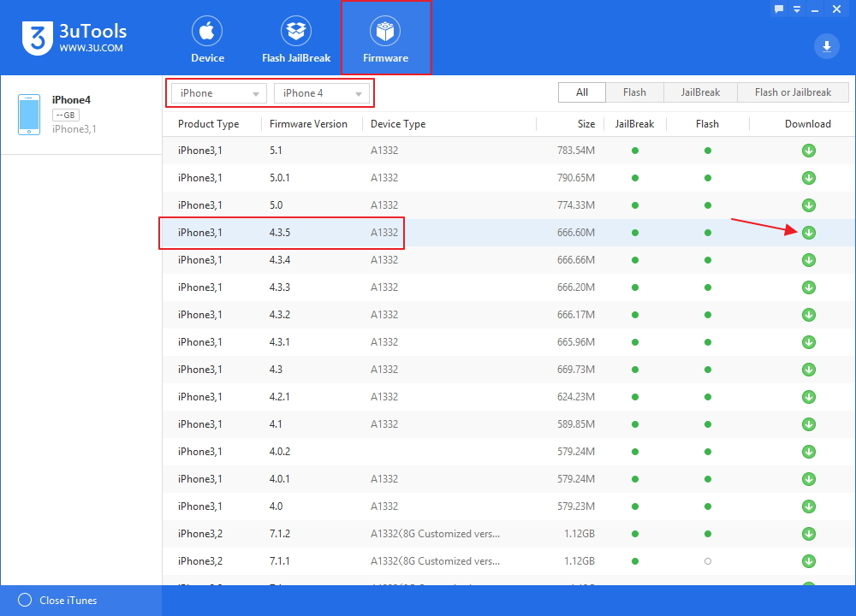Click the 589.85M size cell
Image resolution: width=856 pixels, height=616 pixels.
[x=576, y=424]
